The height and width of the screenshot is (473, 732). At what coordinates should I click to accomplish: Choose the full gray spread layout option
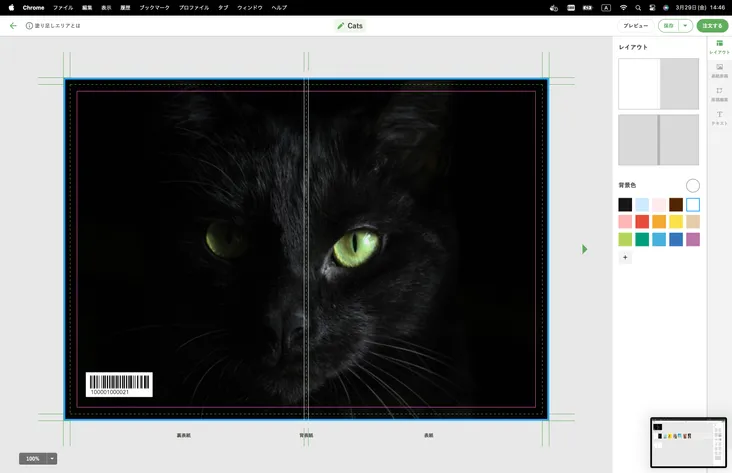(659, 140)
